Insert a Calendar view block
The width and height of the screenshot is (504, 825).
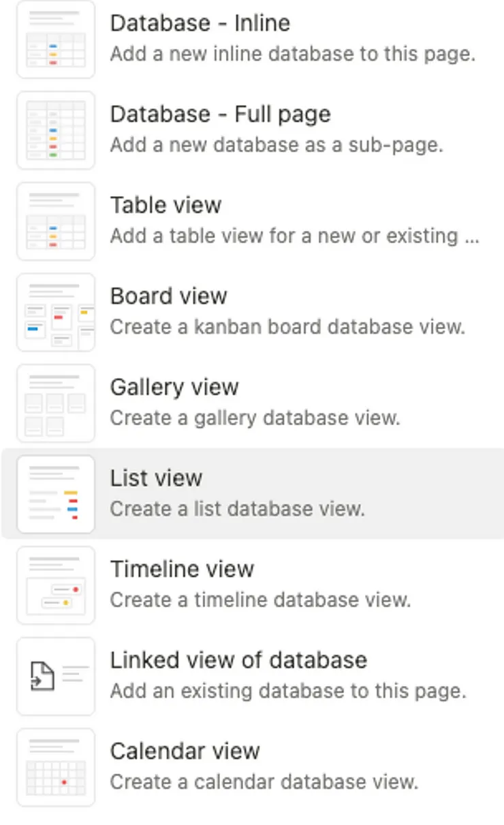[x=185, y=751]
